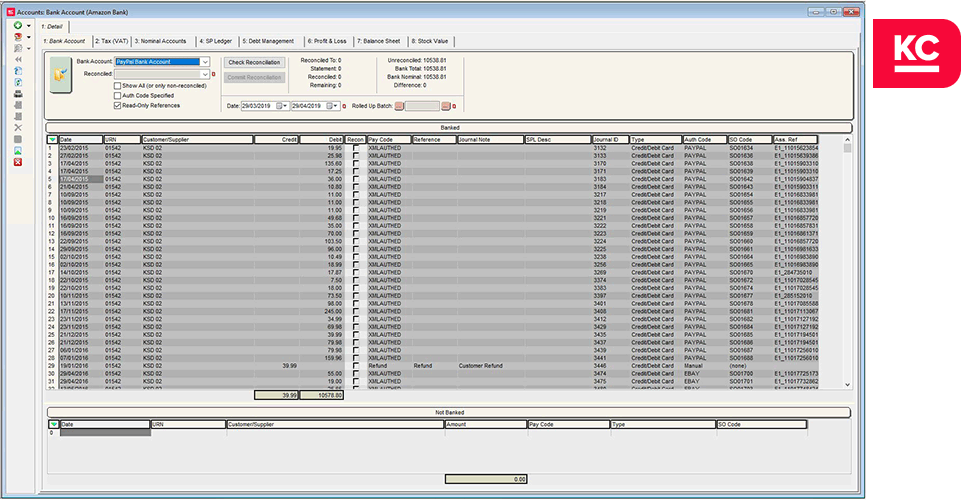The height and width of the screenshot is (500, 965).
Task: Open the 8: Stock Value tab
Action: (430, 41)
